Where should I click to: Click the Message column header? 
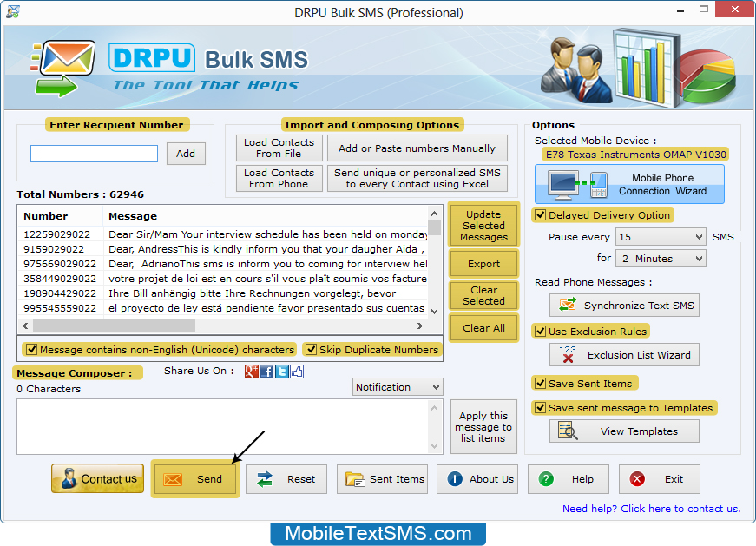pos(266,216)
